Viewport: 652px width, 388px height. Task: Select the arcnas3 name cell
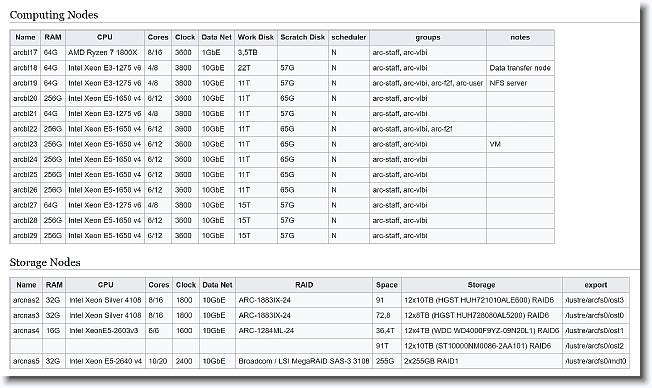coord(26,316)
